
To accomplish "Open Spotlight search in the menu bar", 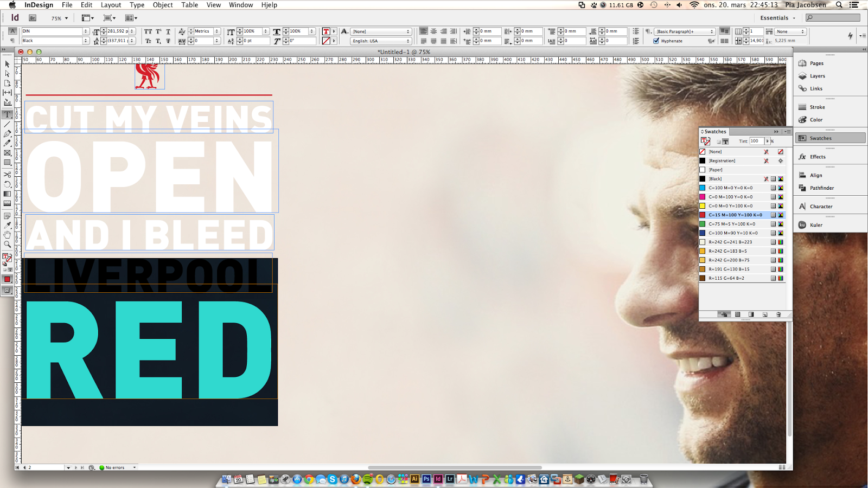I will [839, 5].
